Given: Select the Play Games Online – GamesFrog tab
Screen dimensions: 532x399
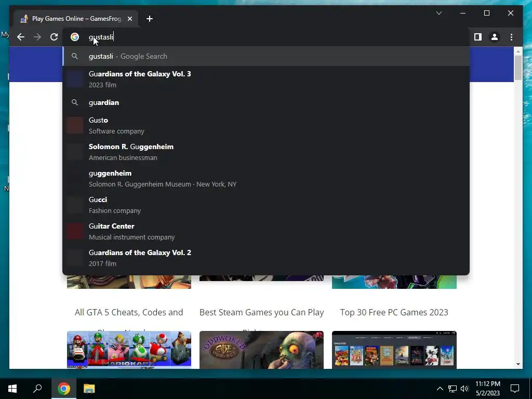Looking at the screenshot, I should 76,19.
